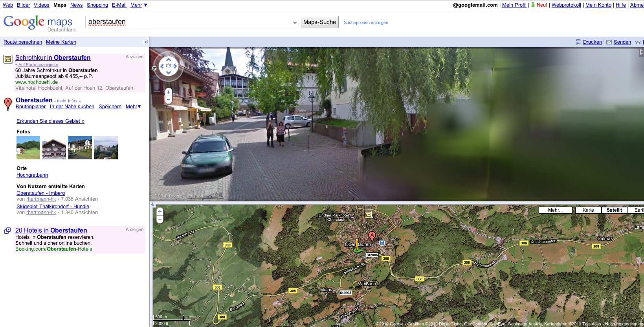Open Shopping in top navigation
Image resolution: width=644 pixels, height=327 pixels.
pos(97,5)
